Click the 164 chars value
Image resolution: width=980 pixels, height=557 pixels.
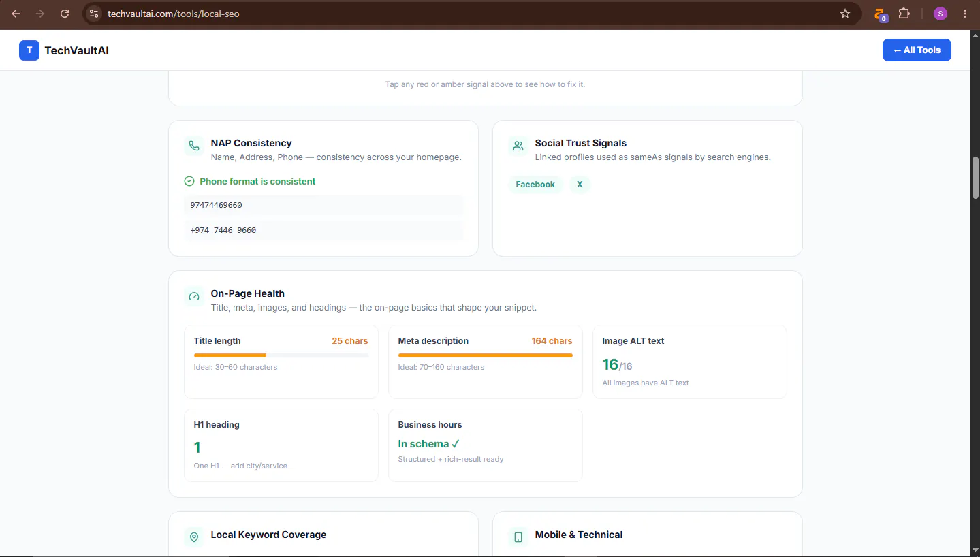point(552,341)
